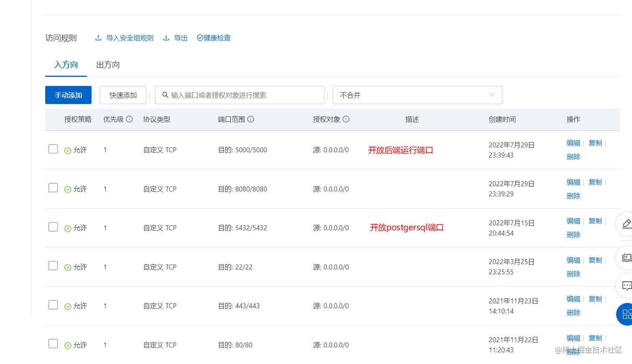
Task: Click 编辑 for the 5000/5000 rule
Action: pyautogui.click(x=573, y=143)
